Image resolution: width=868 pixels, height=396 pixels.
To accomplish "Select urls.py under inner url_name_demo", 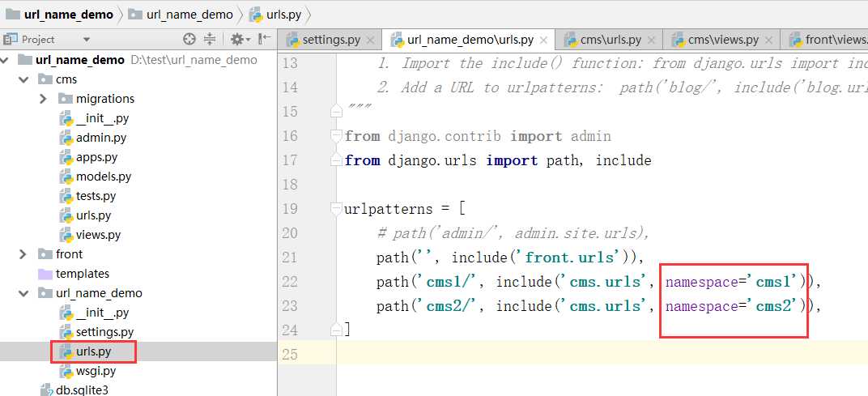I will 85,351.
